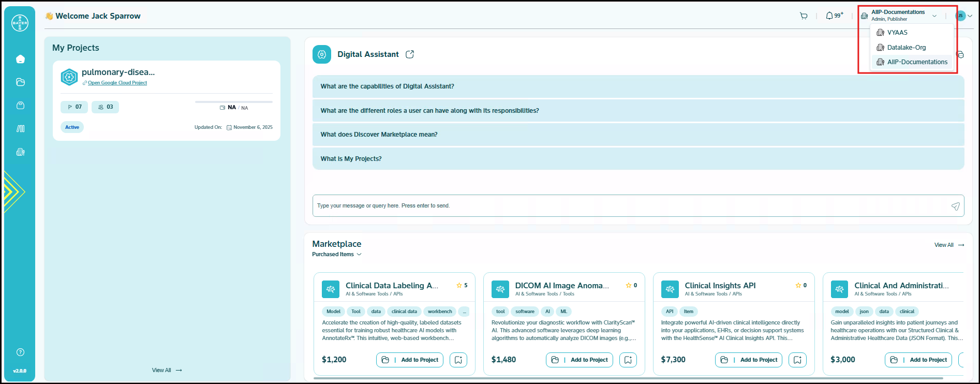This screenshot has height=384, width=980.
Task: Open the Google Cloud Project link
Action: [117, 83]
